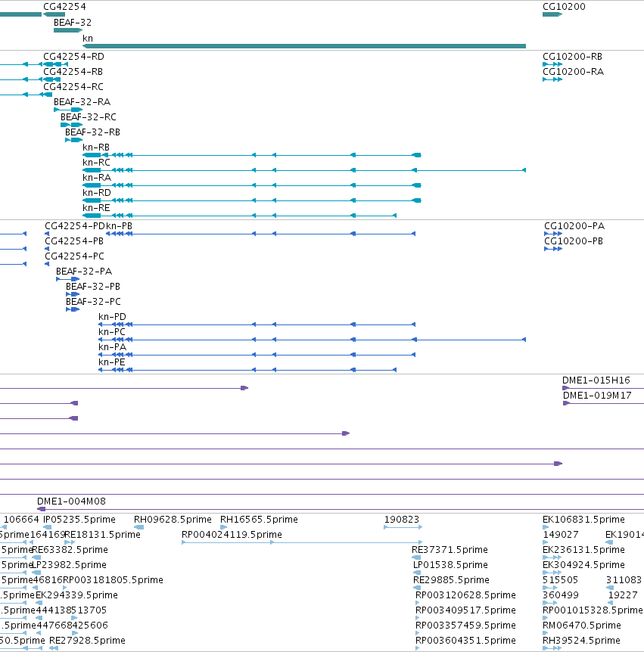Viewport: 644px width, 652px height.
Task: Click the DME1-015H16 clone label
Action: pos(596,380)
